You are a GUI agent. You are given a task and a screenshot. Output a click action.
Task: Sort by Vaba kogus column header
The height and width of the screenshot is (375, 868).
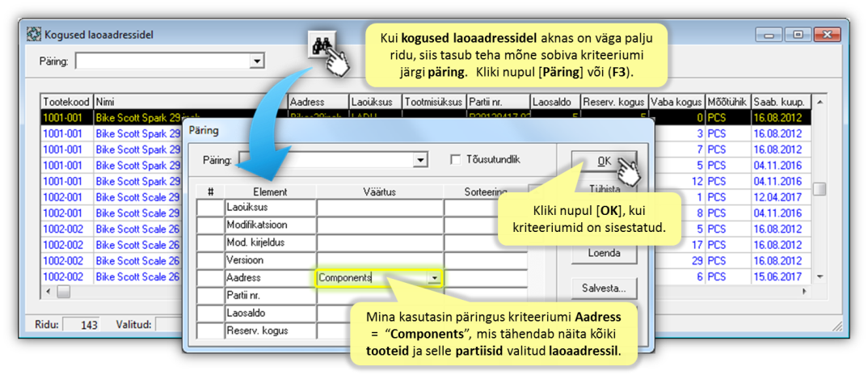(x=676, y=103)
